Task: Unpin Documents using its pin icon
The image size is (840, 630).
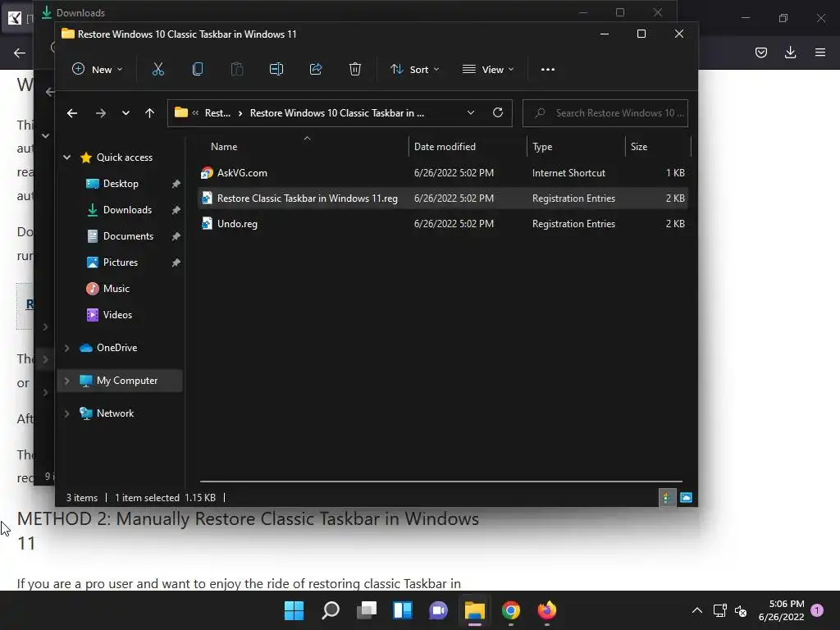Action: (x=176, y=236)
